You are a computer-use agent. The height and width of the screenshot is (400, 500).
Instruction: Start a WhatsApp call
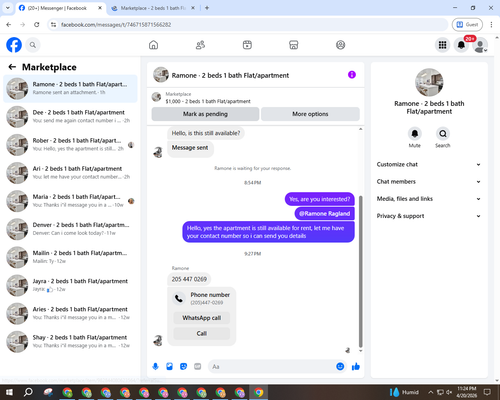tap(202, 318)
